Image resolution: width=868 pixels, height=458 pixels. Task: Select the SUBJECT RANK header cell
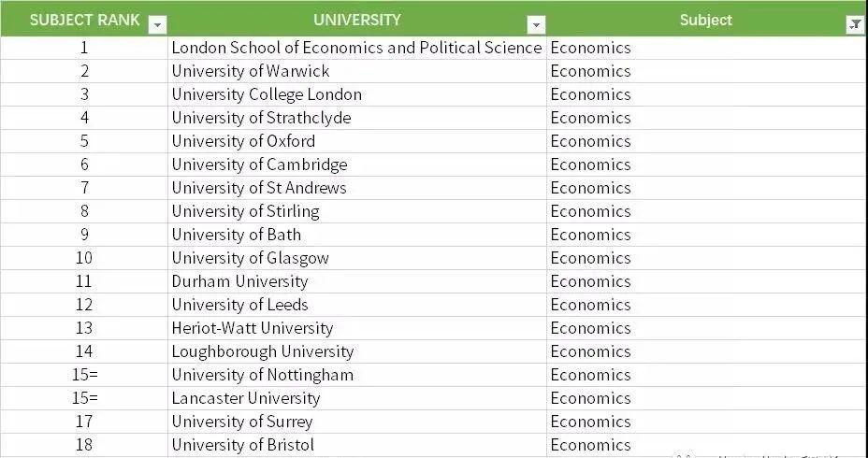(84, 19)
